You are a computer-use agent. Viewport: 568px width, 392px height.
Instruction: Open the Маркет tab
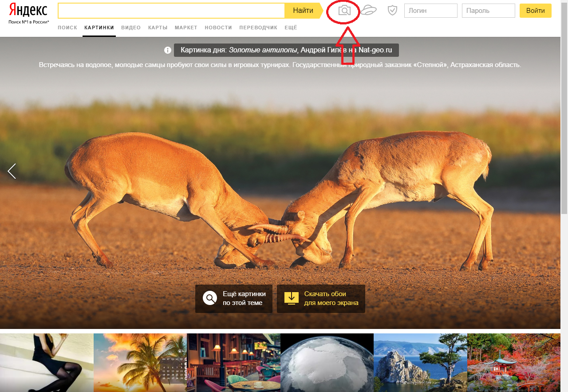[x=186, y=28]
